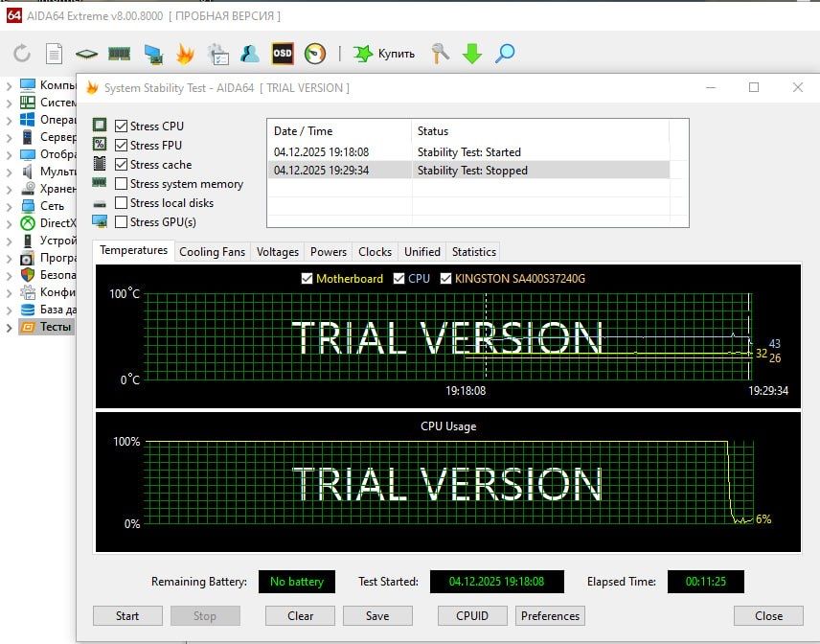The image size is (820, 644).
Task: Expand the Сеть tree node
Action: [9, 206]
